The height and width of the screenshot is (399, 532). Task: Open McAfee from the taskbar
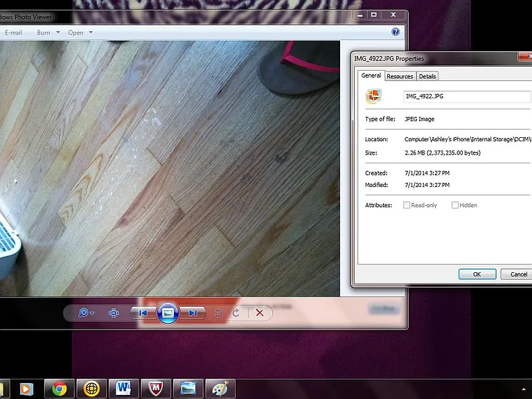click(156, 389)
